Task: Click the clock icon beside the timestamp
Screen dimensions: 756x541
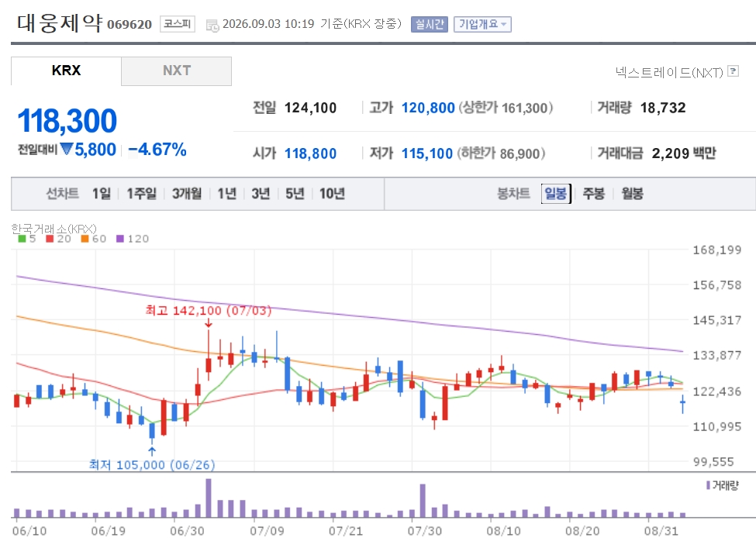Action: pyautogui.click(x=212, y=25)
